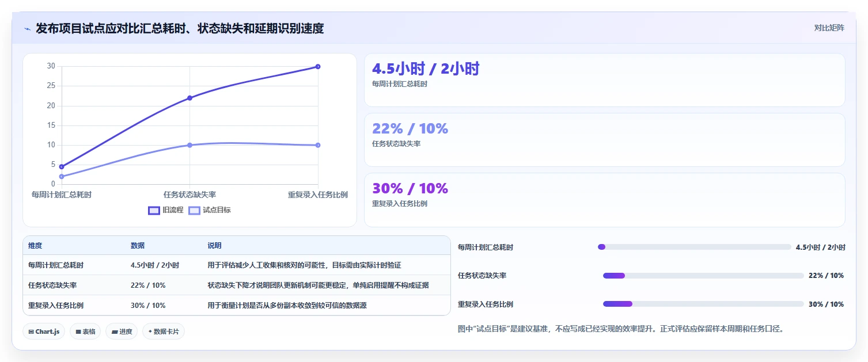Click the 旧流程 data point at value 30
This screenshot has width=868, height=362.
click(x=318, y=67)
